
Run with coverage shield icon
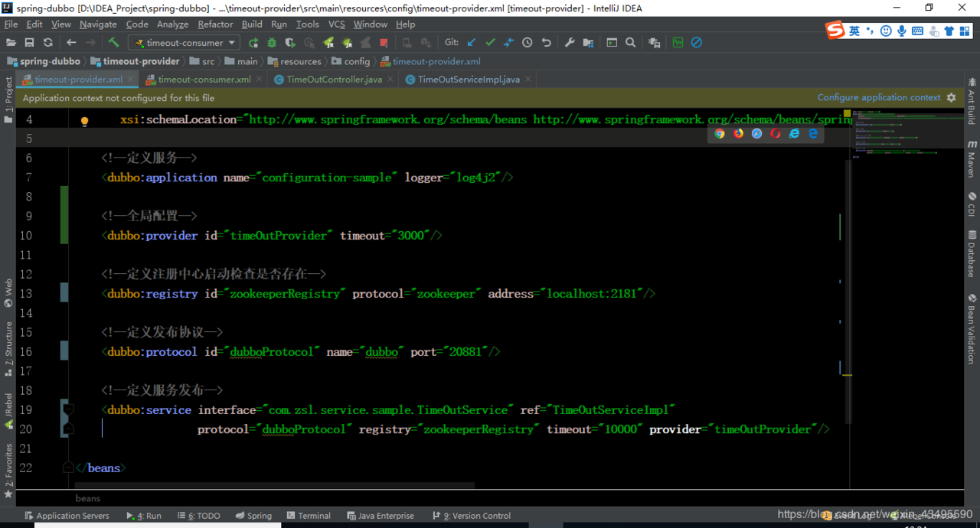tap(290, 43)
